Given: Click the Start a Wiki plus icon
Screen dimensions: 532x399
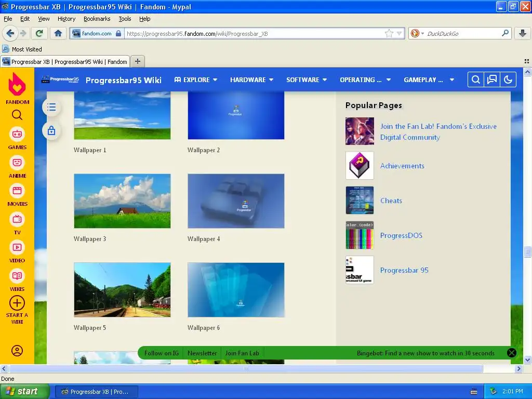Looking at the screenshot, I should point(17,303).
